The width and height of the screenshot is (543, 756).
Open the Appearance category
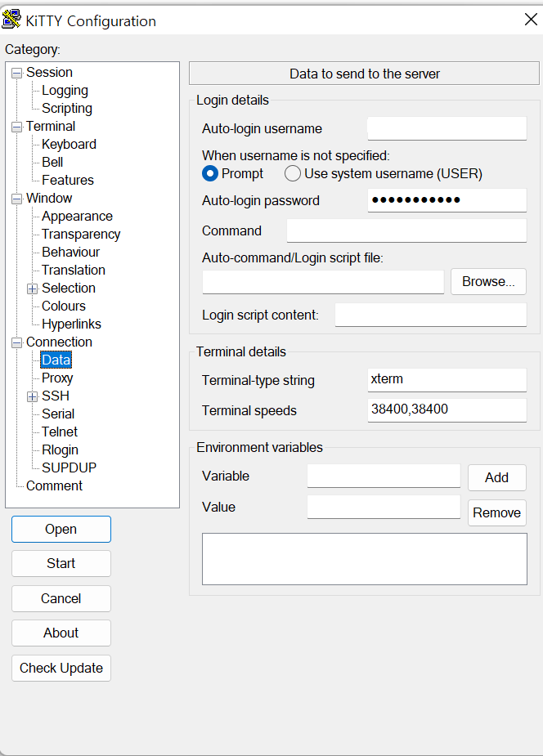[77, 216]
